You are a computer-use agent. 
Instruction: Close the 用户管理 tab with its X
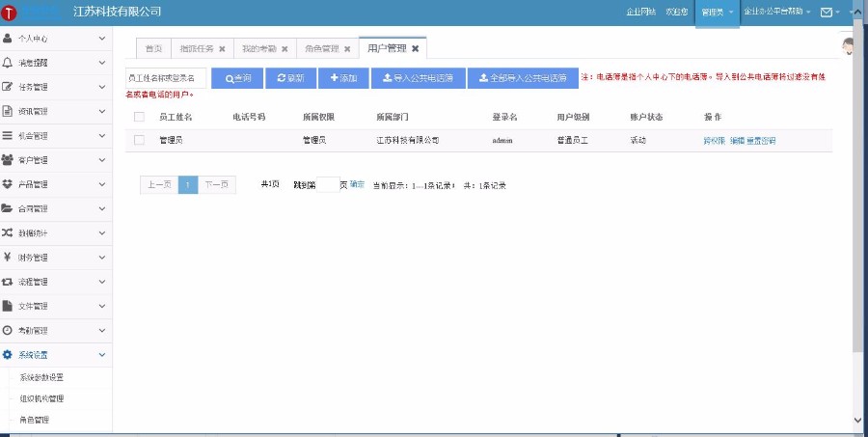tap(415, 49)
